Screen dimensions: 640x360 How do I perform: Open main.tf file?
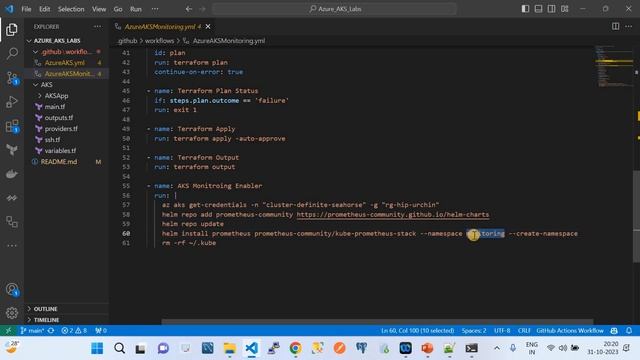click(55, 107)
